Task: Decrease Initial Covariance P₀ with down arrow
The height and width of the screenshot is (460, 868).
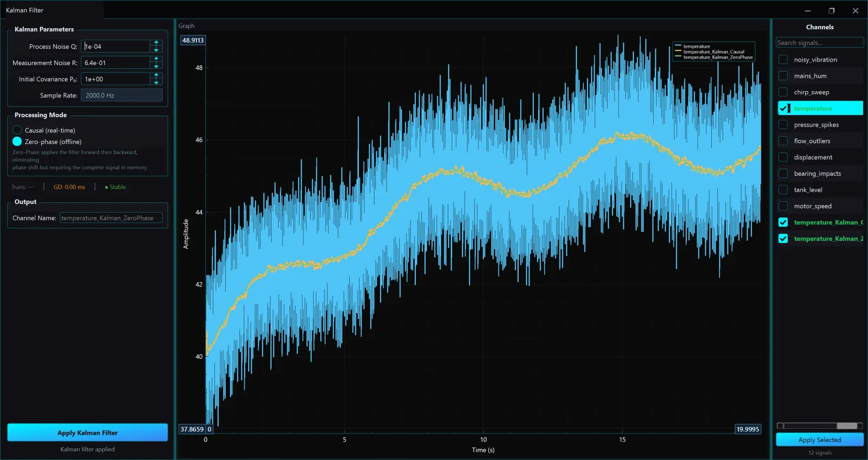Action: pos(156,82)
